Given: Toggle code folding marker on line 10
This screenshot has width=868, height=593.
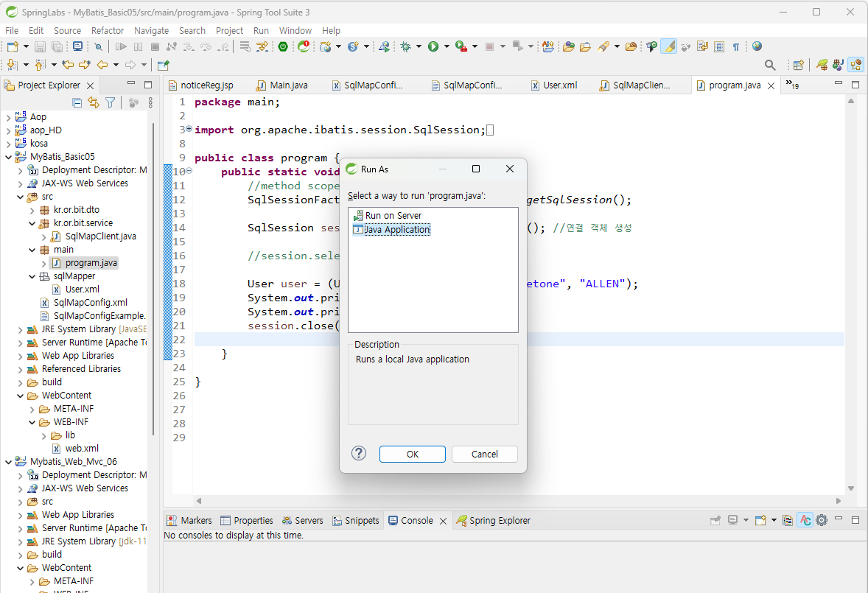Looking at the screenshot, I should click(189, 171).
